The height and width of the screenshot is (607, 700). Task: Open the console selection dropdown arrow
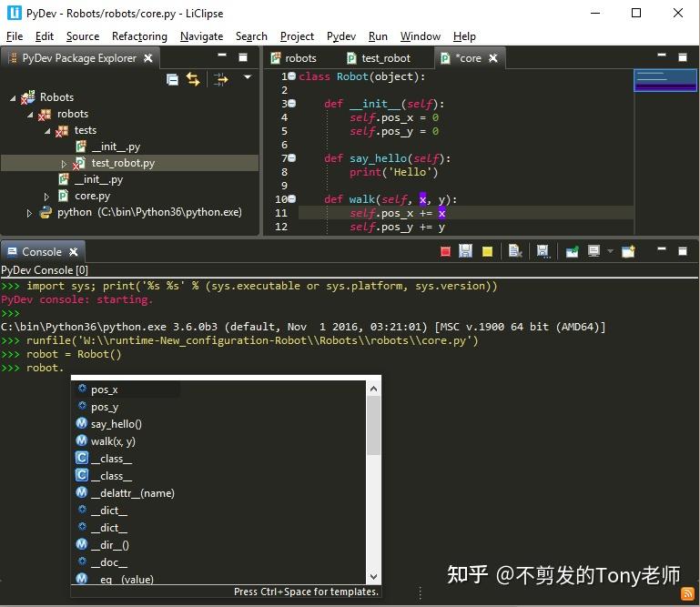[x=610, y=251]
